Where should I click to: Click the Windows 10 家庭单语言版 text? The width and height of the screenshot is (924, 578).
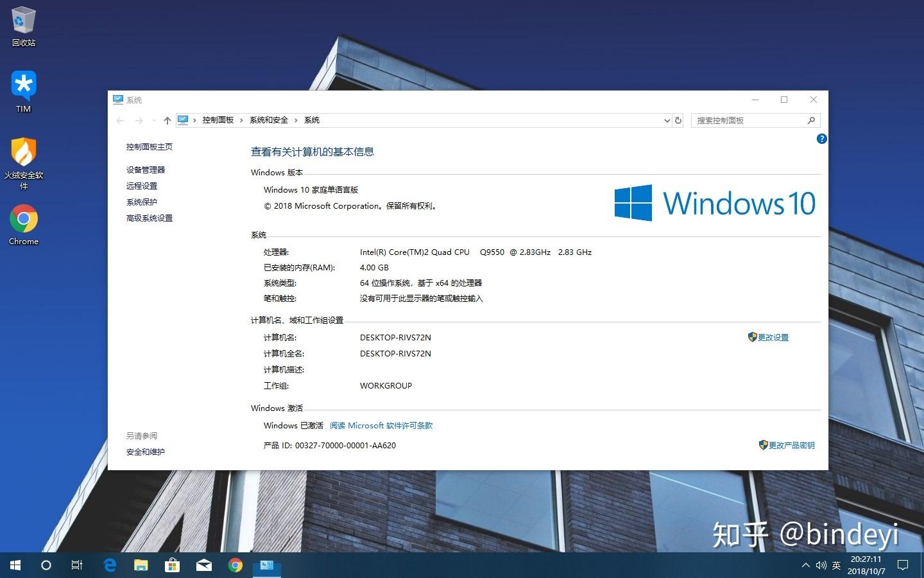311,189
